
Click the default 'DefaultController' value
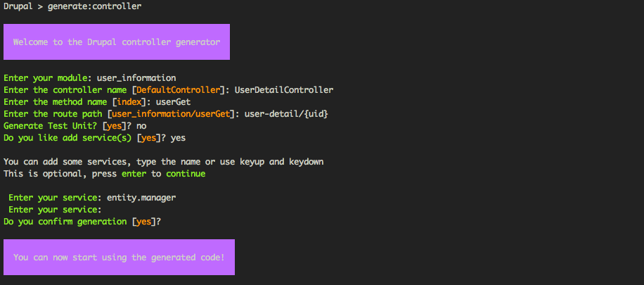179,90
